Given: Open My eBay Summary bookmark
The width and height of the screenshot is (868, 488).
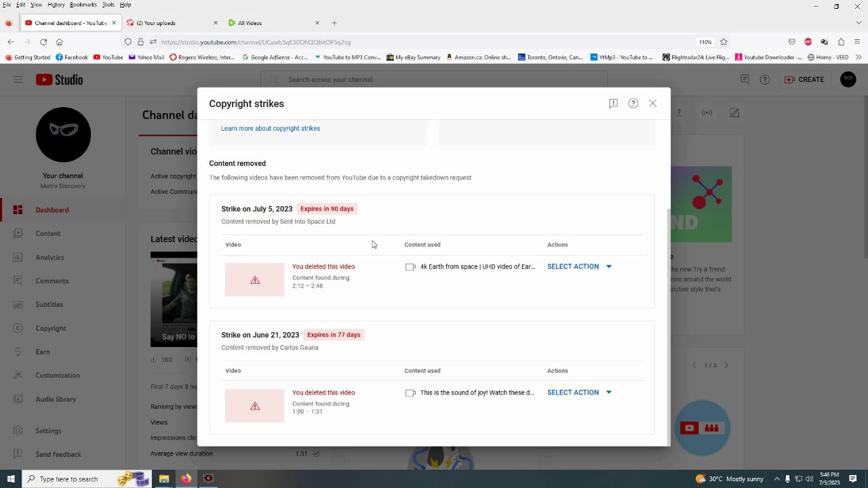Looking at the screenshot, I should coord(413,58).
